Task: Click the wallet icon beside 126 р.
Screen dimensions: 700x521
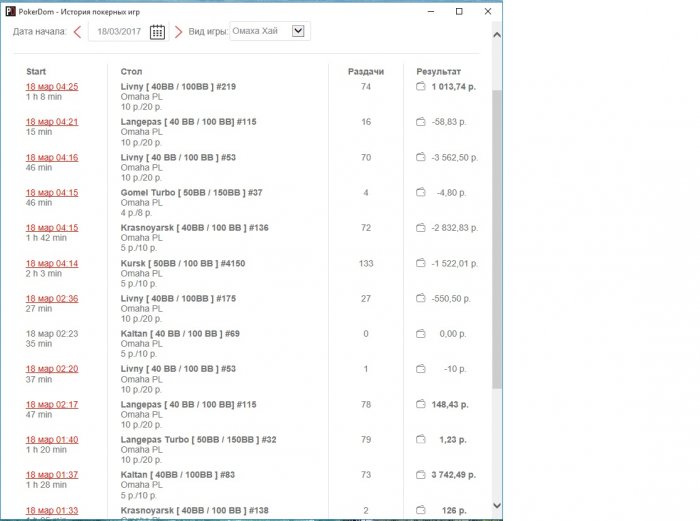Action: 421,510
